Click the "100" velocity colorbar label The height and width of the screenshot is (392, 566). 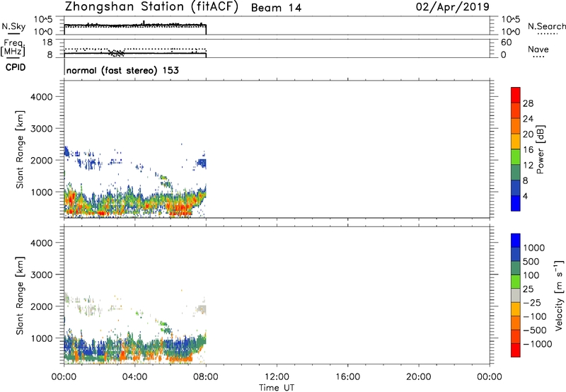click(531, 275)
